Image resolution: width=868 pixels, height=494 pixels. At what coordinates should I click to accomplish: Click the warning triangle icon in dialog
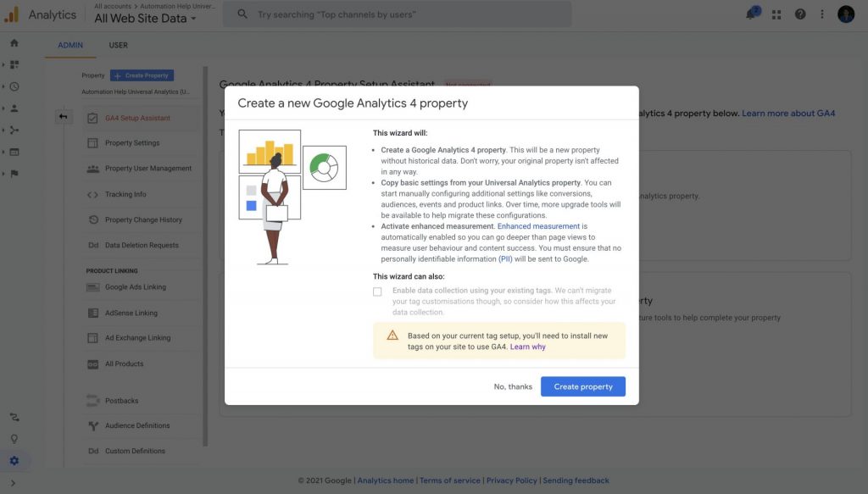coord(392,336)
